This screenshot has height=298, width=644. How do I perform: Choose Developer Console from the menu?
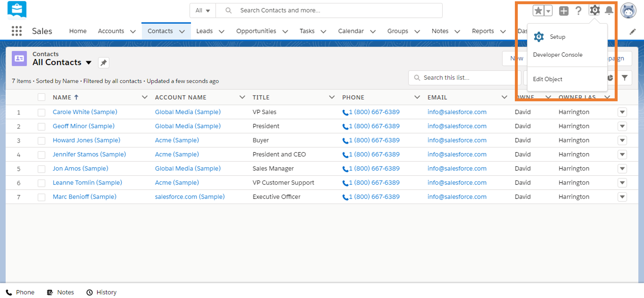click(558, 55)
